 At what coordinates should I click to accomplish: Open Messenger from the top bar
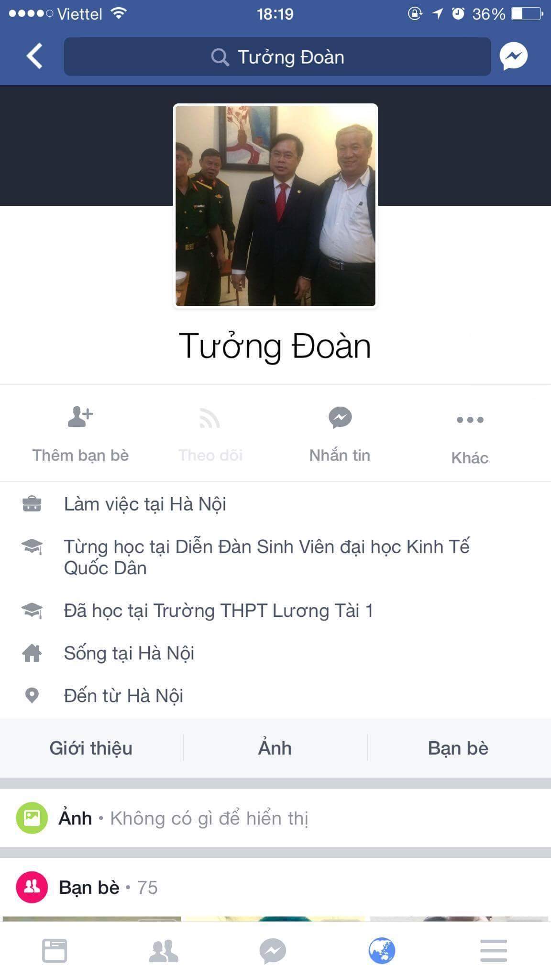click(513, 56)
